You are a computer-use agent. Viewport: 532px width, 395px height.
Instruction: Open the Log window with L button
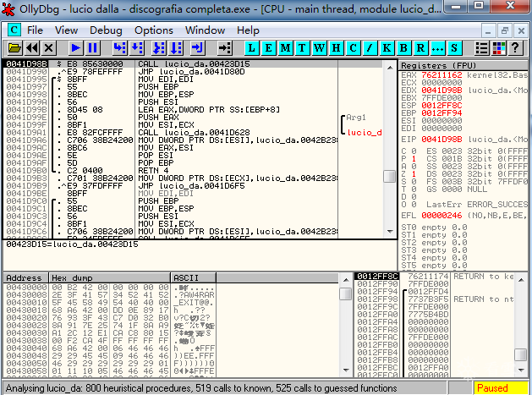click(x=251, y=48)
